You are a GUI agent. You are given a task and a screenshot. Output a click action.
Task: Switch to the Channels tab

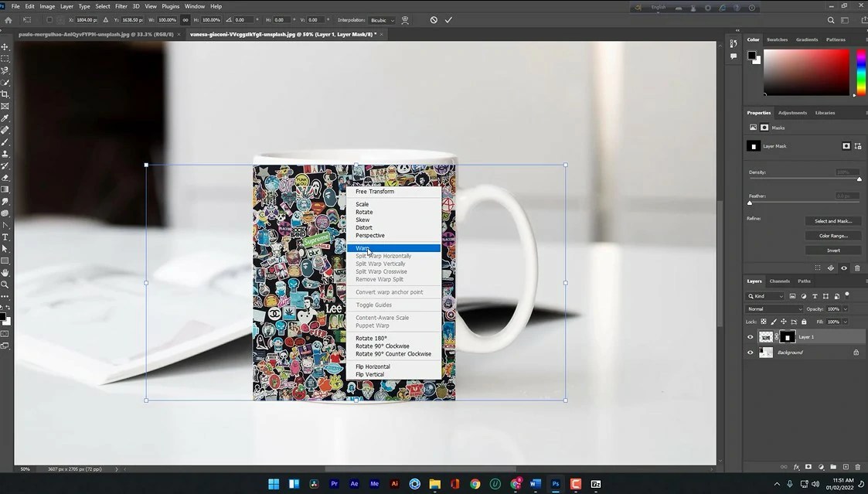779,281
